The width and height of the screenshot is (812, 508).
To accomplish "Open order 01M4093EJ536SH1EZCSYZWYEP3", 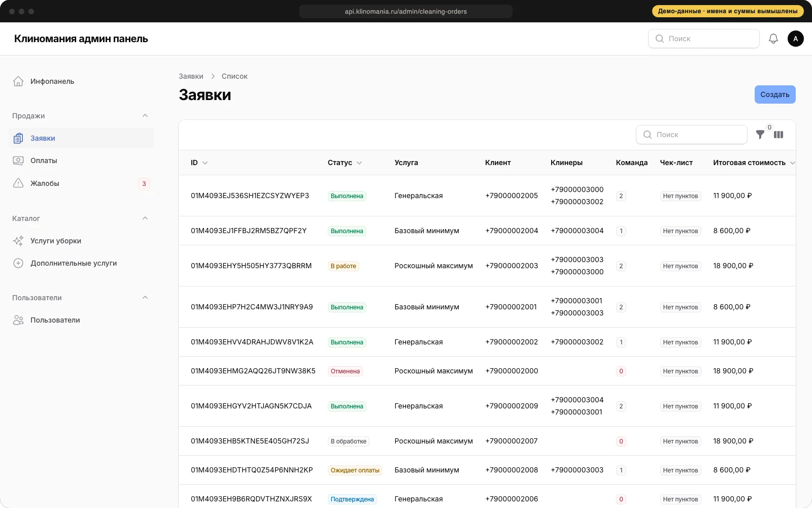I will 250,196.
